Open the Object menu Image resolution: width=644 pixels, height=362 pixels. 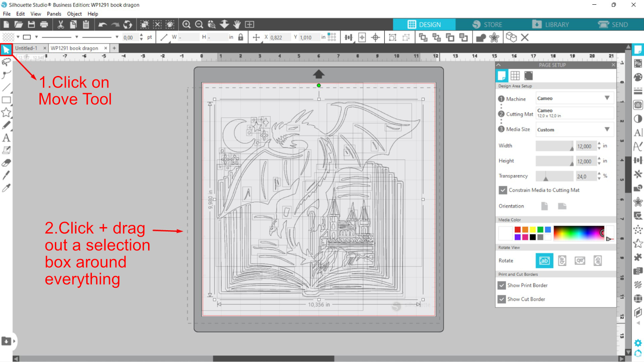pos(74,14)
